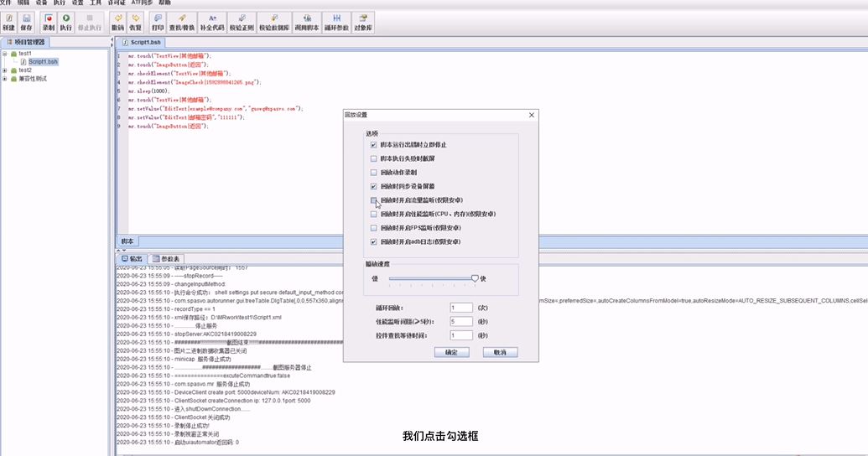
Task: Open the 设置 (Settings) menu
Action: pos(77,3)
